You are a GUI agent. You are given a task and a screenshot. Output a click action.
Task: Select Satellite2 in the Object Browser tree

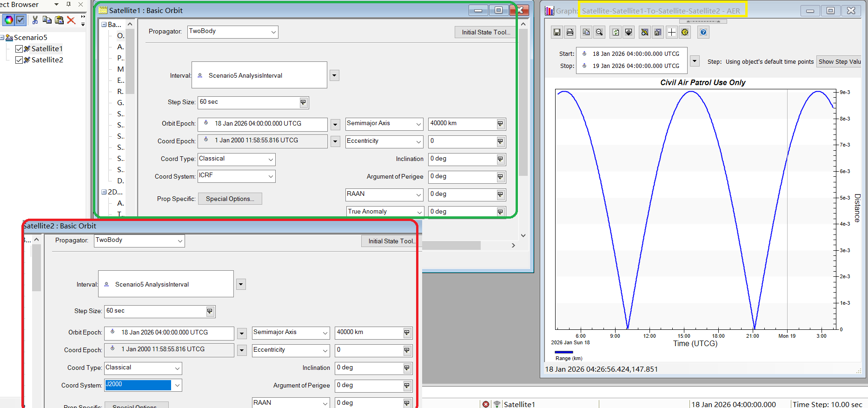click(47, 60)
